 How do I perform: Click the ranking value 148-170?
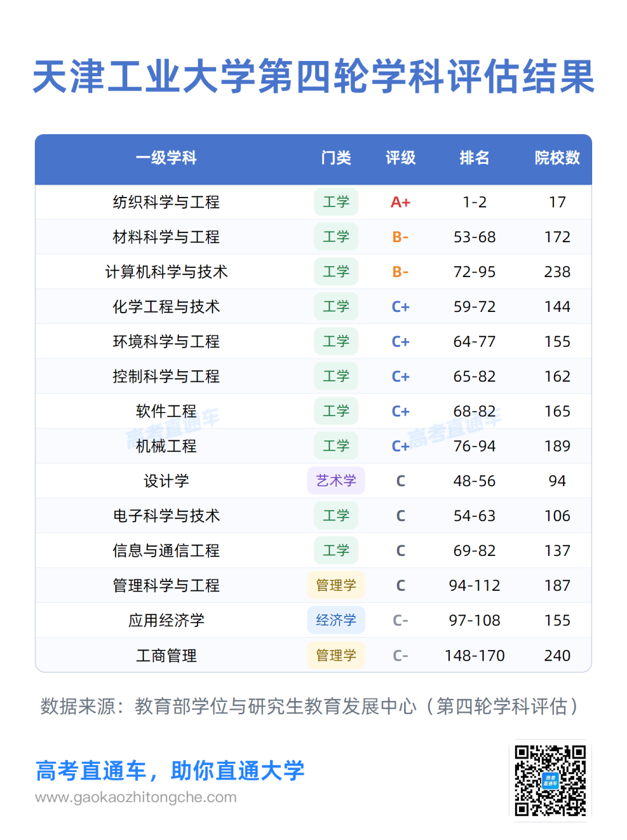pos(475,655)
